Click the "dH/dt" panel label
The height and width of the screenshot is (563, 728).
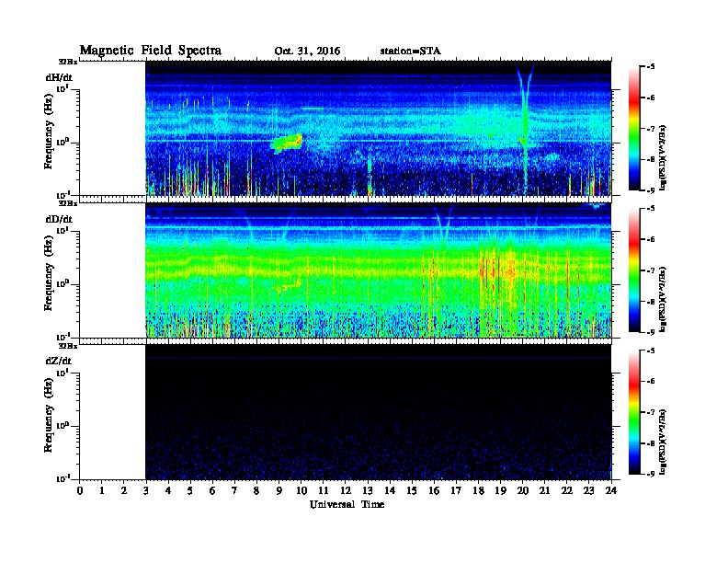tap(59, 77)
